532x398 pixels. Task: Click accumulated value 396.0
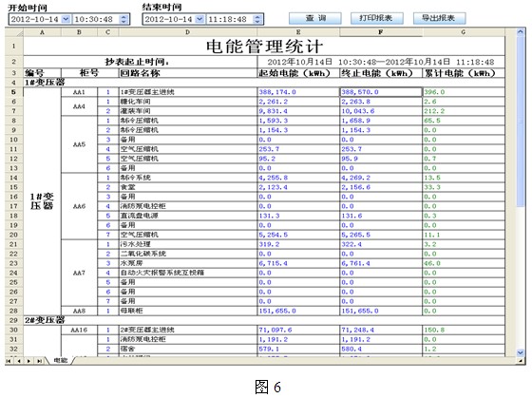coord(464,92)
